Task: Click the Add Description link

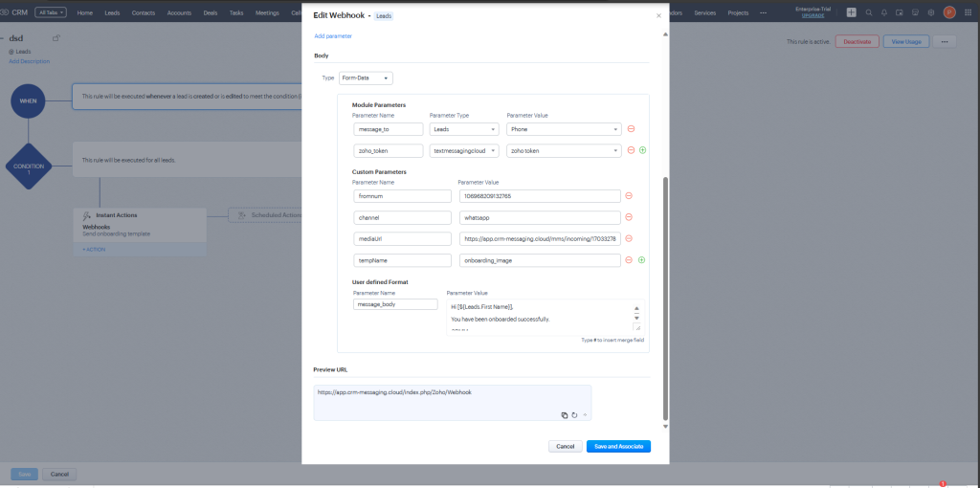Action: click(30, 61)
